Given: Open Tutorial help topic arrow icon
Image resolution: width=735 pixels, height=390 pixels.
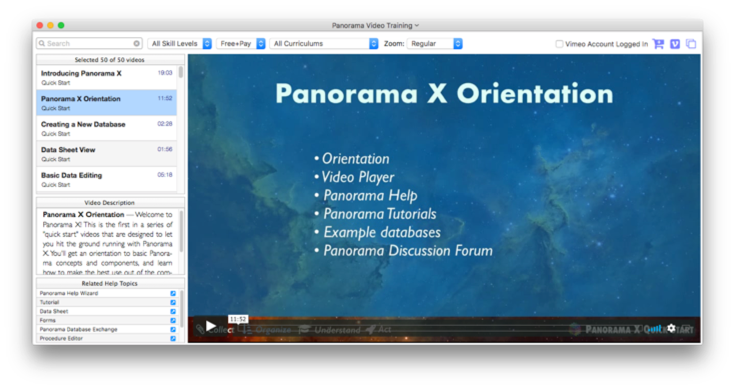Looking at the screenshot, I should (173, 302).
